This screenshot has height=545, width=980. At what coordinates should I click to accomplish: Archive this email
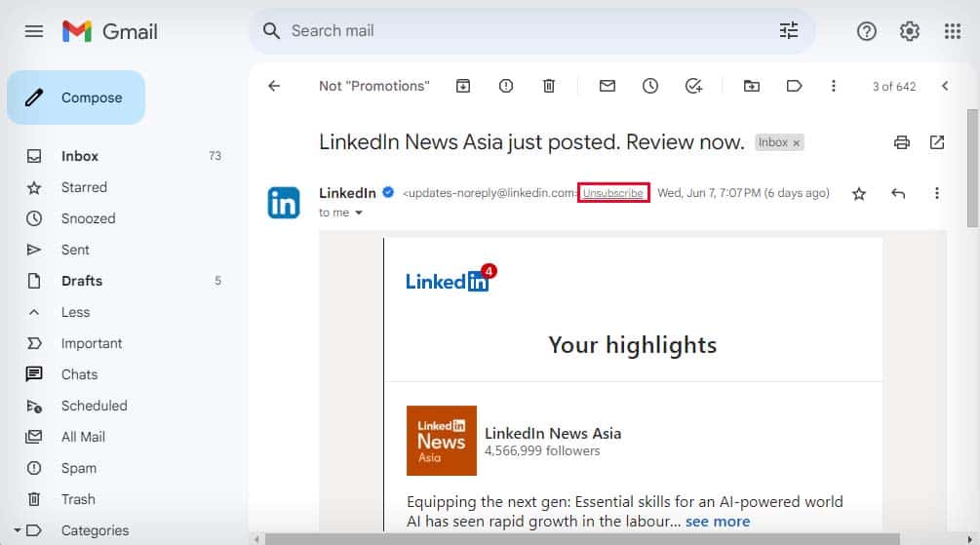click(463, 86)
